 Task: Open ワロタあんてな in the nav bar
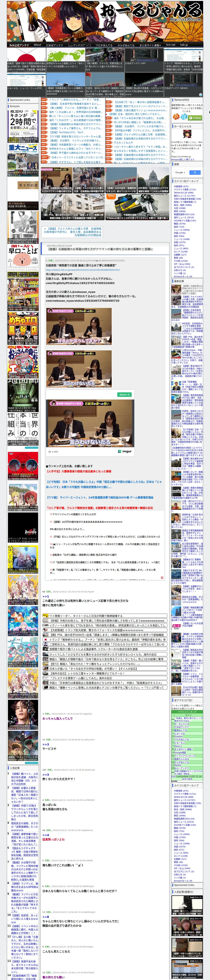(104, 45)
